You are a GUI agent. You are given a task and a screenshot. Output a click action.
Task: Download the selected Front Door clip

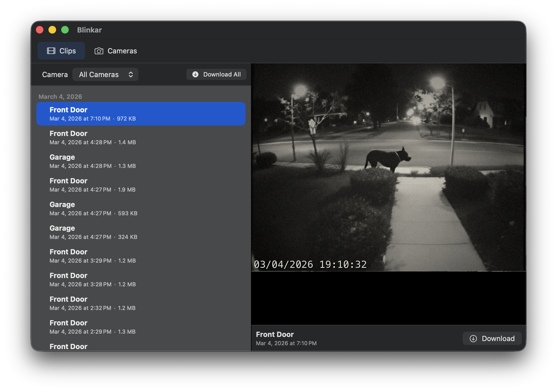pyautogui.click(x=492, y=339)
